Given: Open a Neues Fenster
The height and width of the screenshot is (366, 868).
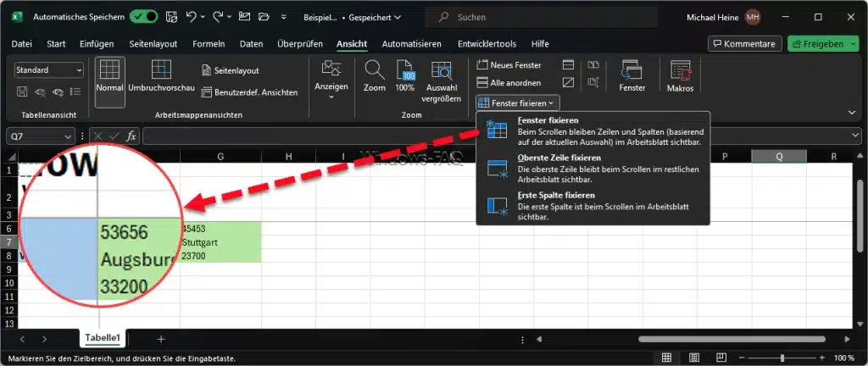Looking at the screenshot, I should click(x=509, y=65).
